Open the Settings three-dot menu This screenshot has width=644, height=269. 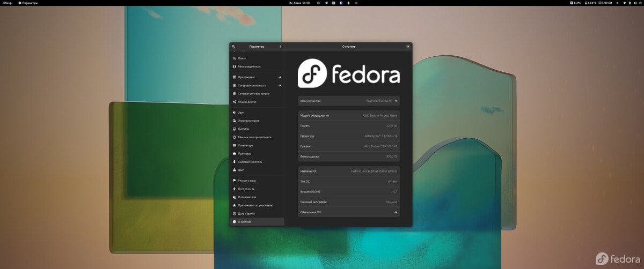[281, 47]
